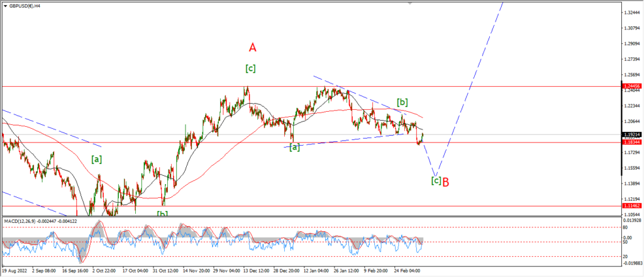This screenshot has height=277, width=644.
Task: Select the red wave B label
Action: pyautogui.click(x=446, y=182)
